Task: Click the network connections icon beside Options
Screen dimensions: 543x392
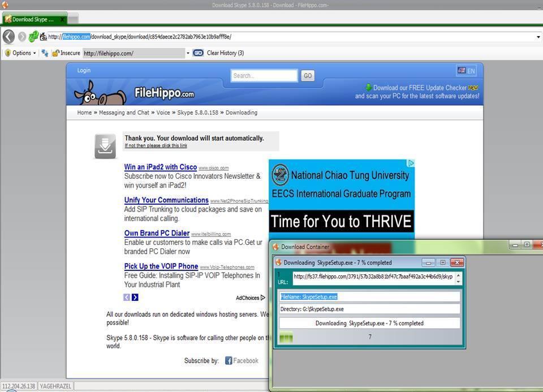Action: [x=45, y=53]
